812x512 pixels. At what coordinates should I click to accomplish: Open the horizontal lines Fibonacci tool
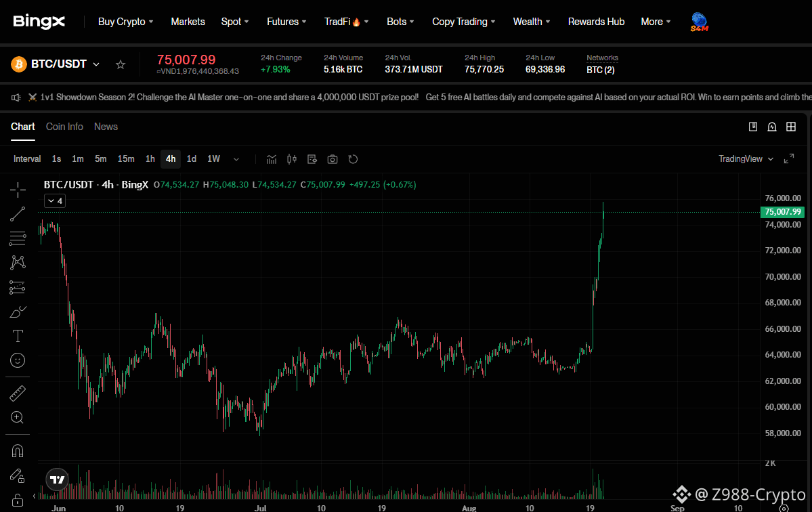tap(18, 238)
